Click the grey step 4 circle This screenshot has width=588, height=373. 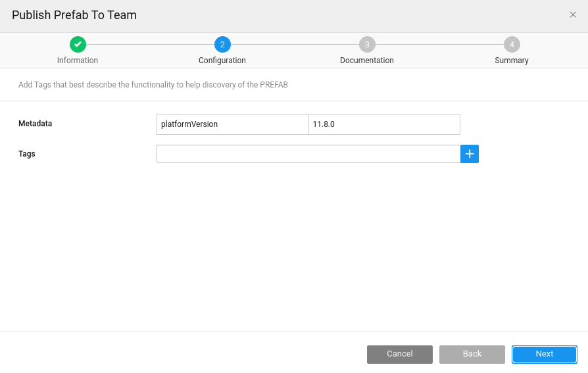512,44
